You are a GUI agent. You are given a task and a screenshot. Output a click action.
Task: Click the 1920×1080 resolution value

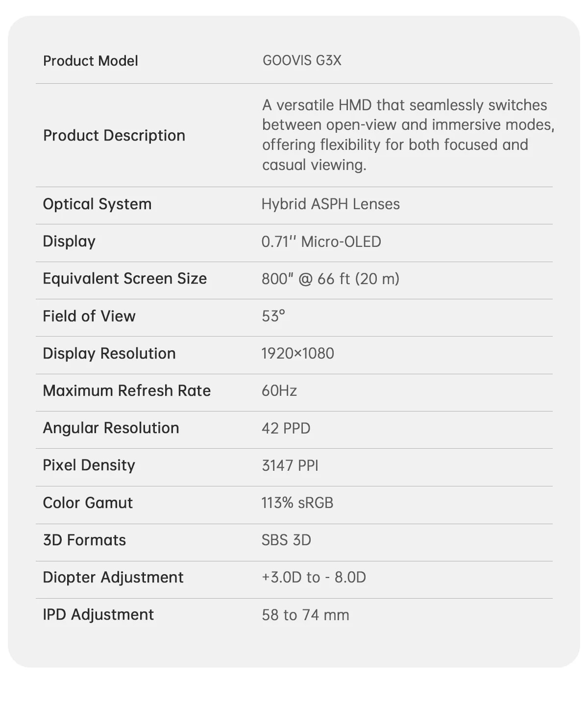click(297, 353)
